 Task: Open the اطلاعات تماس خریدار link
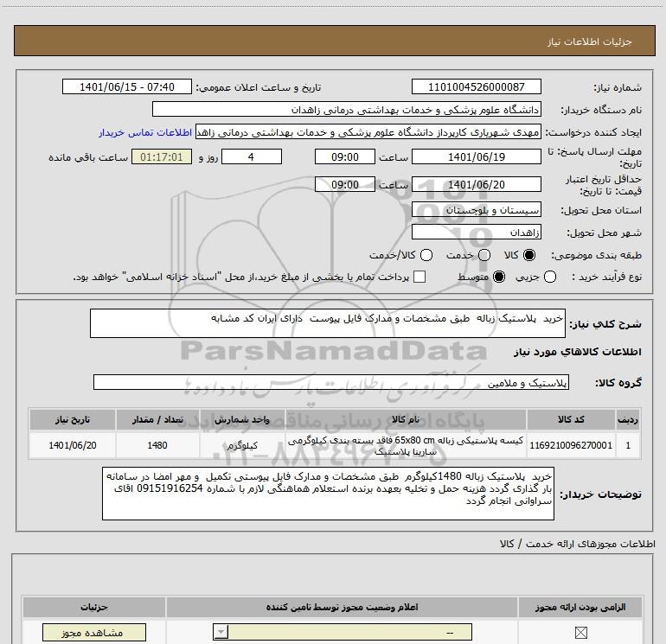point(146,133)
